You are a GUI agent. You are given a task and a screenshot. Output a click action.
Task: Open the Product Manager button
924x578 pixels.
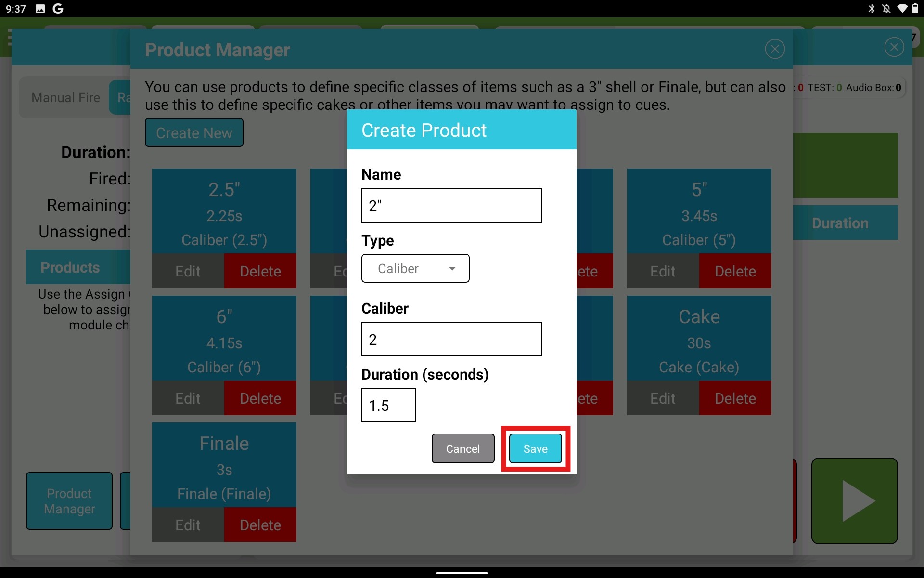point(69,501)
